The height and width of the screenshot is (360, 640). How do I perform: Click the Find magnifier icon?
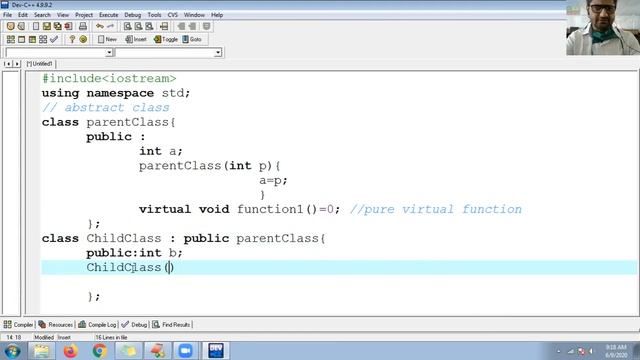[127, 27]
